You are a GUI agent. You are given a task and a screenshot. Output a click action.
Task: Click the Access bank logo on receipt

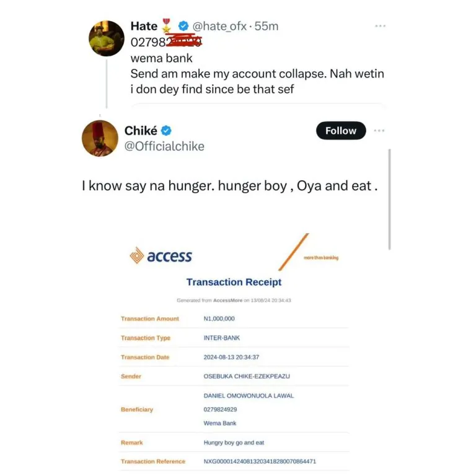pyautogui.click(x=161, y=255)
